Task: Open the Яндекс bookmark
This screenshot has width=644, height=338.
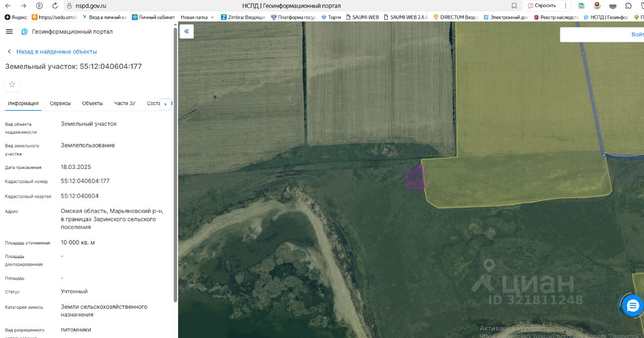Action: [16, 17]
